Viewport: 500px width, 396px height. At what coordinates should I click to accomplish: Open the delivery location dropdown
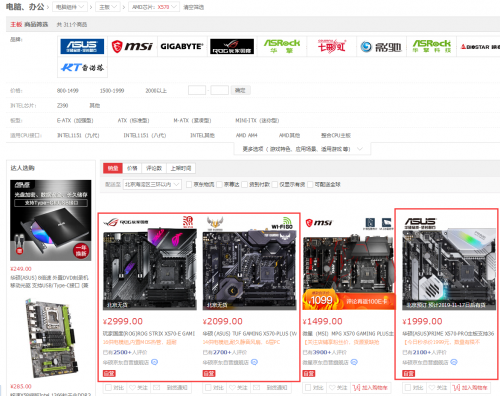click(152, 184)
